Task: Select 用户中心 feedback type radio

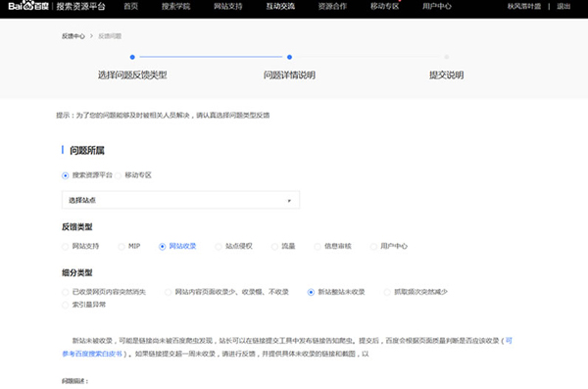Action: click(x=373, y=247)
